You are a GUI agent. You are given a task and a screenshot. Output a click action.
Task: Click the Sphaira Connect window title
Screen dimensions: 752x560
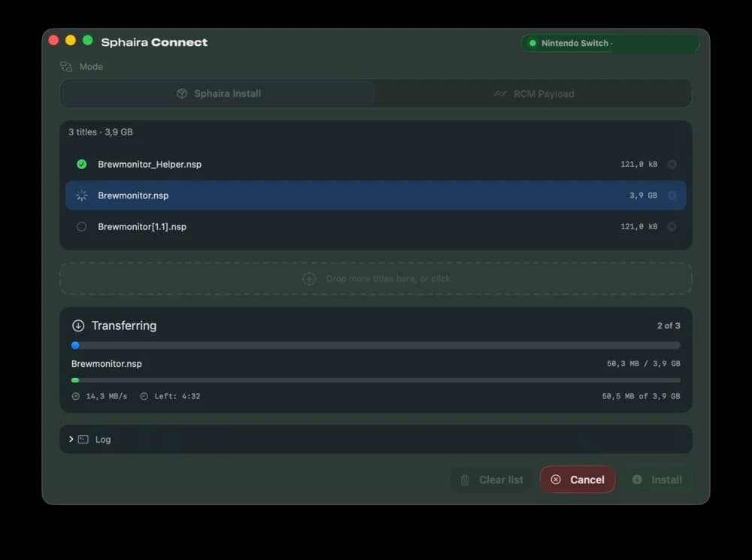[x=154, y=42]
